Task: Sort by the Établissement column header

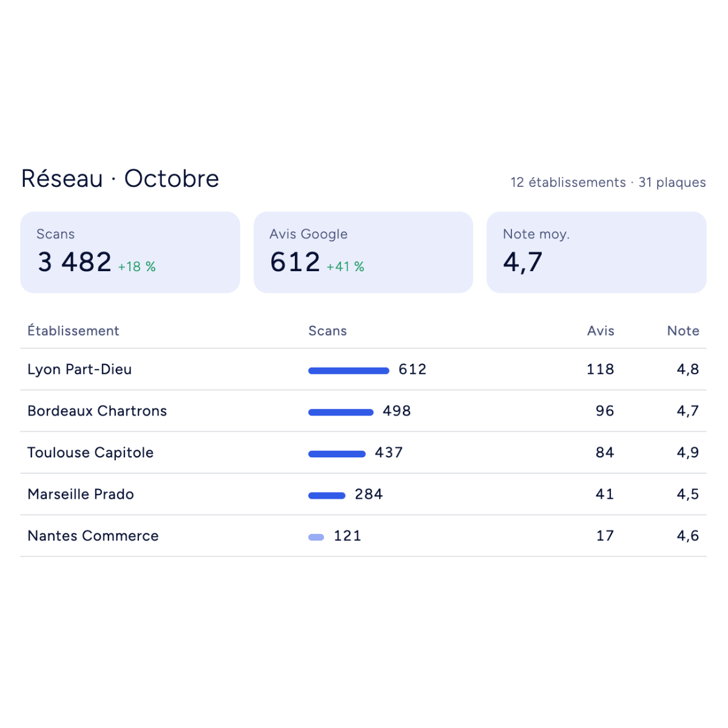Action: tap(73, 331)
